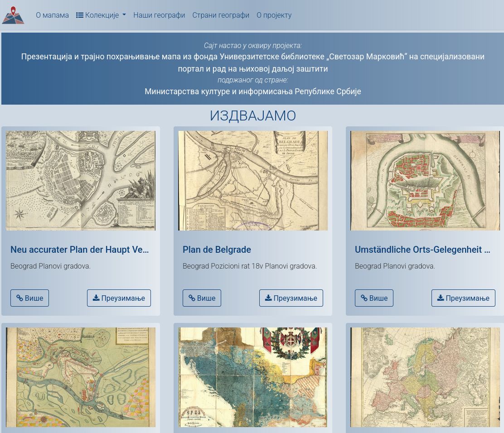Download the Plan de Belgrade map
Screen dimensions: 504x433
tap(291, 298)
